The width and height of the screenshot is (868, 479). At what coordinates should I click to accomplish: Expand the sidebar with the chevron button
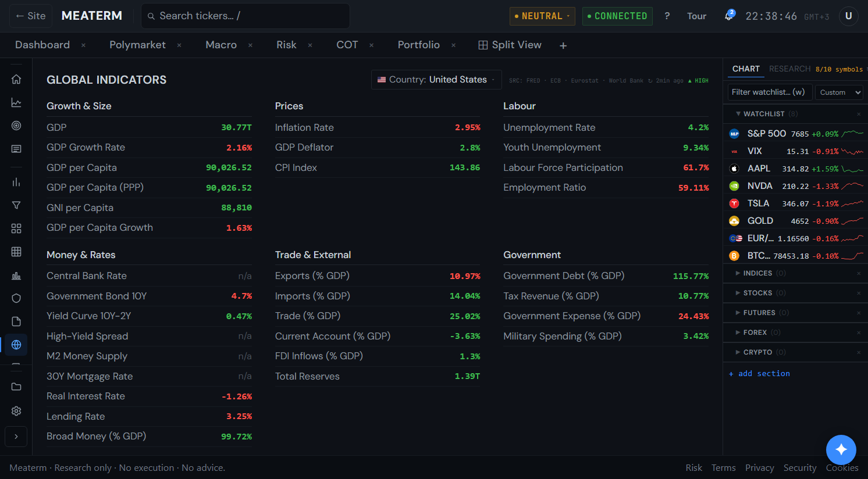[16, 437]
